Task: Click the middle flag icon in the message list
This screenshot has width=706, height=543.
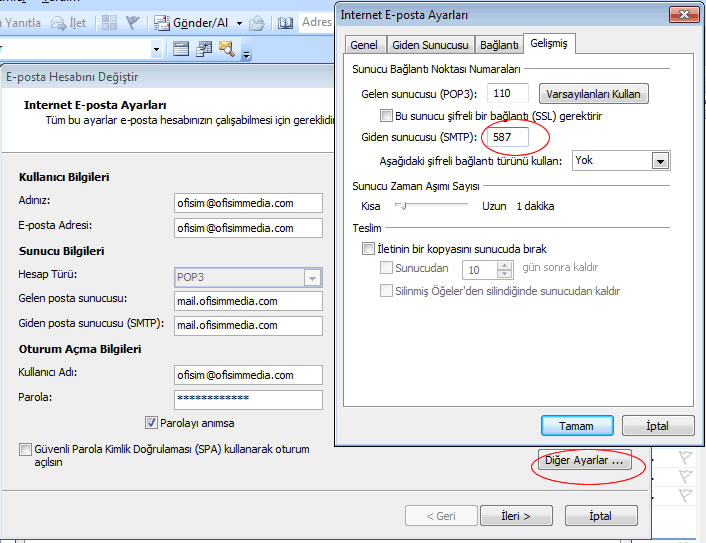Action: pos(685,476)
